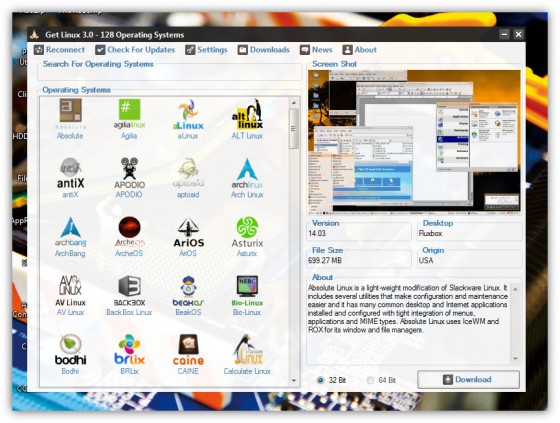
Task: Click the File Size value 699.27 MB
Action: coord(325,260)
